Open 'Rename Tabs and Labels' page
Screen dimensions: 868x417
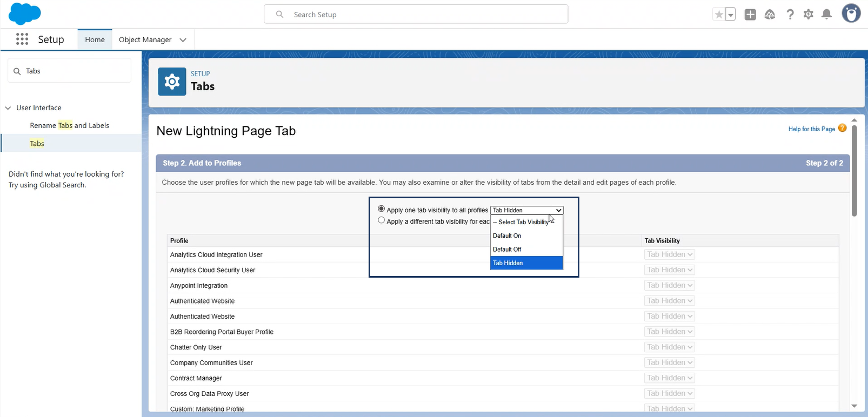(69, 125)
